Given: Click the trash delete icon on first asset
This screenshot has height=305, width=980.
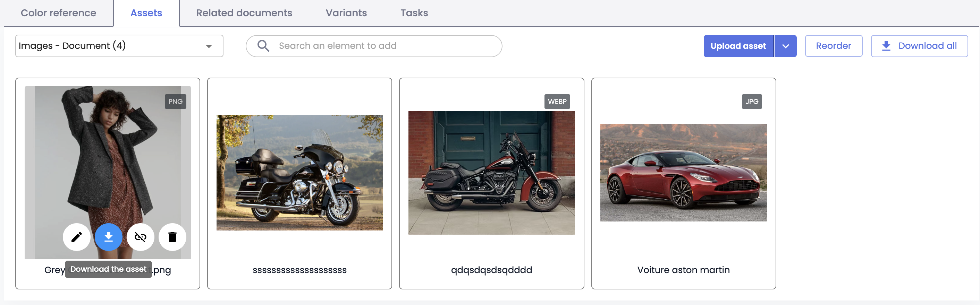Looking at the screenshot, I should coord(172,237).
